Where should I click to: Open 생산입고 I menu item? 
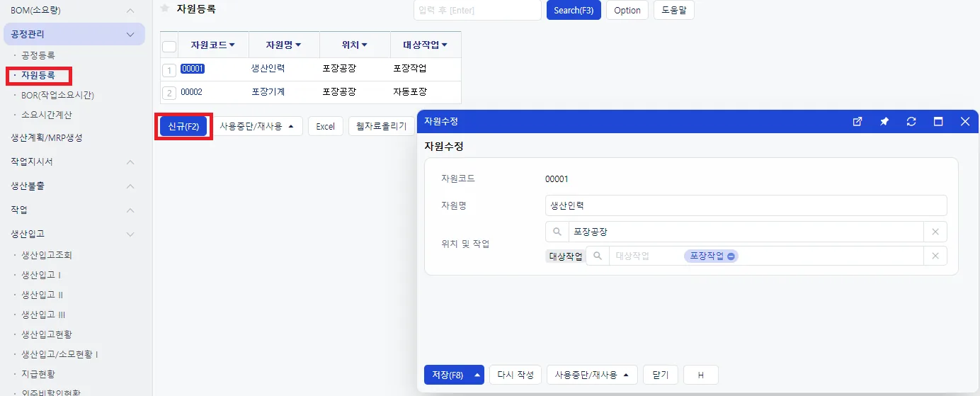coord(41,275)
